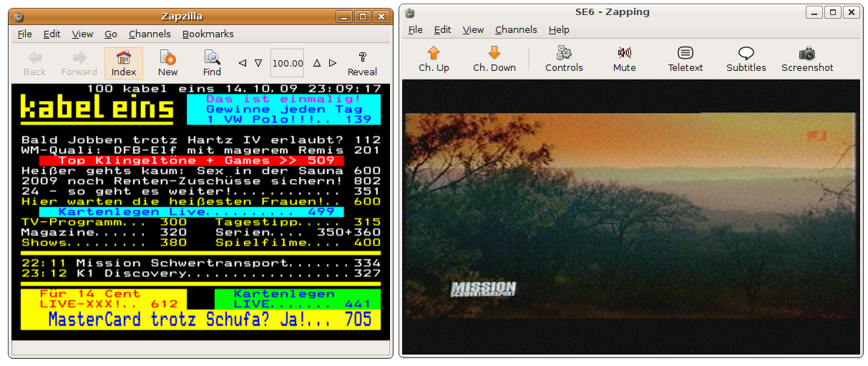Click the Zapping TV video display
Viewport: 868px width, 366px height.
[631, 217]
